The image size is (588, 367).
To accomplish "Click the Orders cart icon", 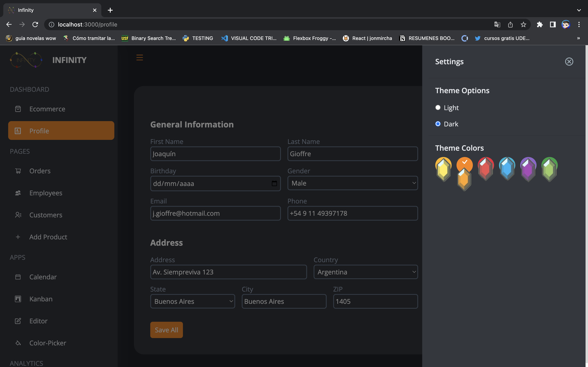I will click(x=18, y=171).
